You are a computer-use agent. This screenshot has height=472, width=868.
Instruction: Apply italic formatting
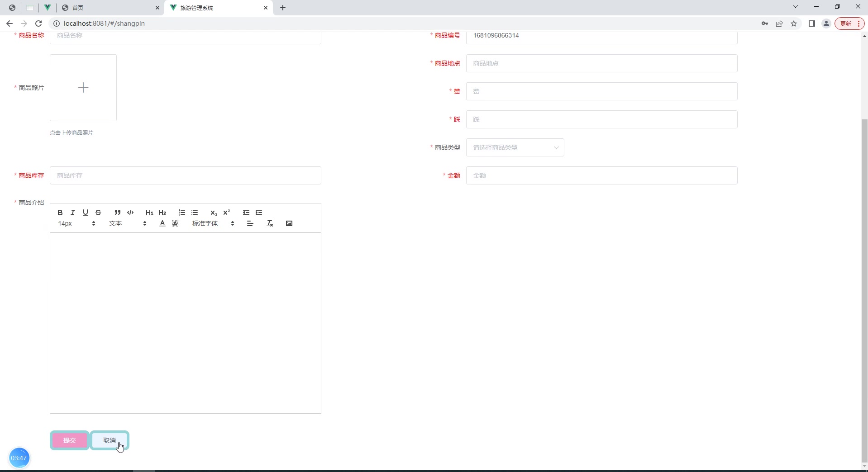pos(72,212)
